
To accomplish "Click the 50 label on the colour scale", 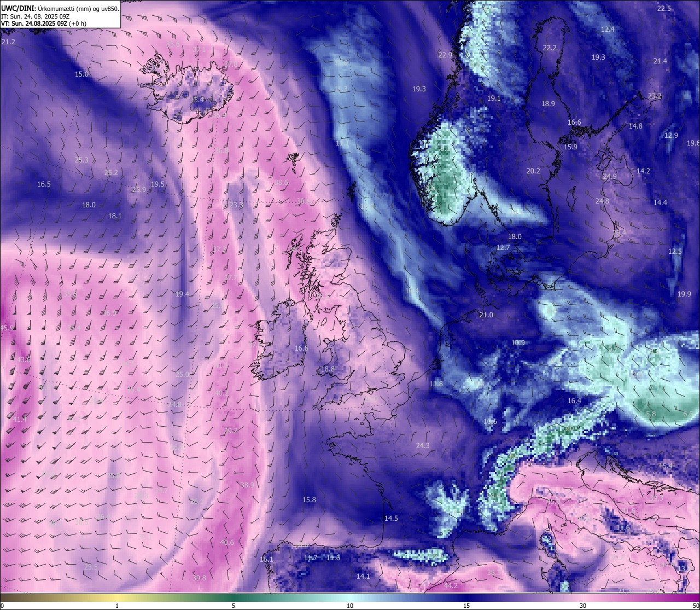I will (696, 606).
